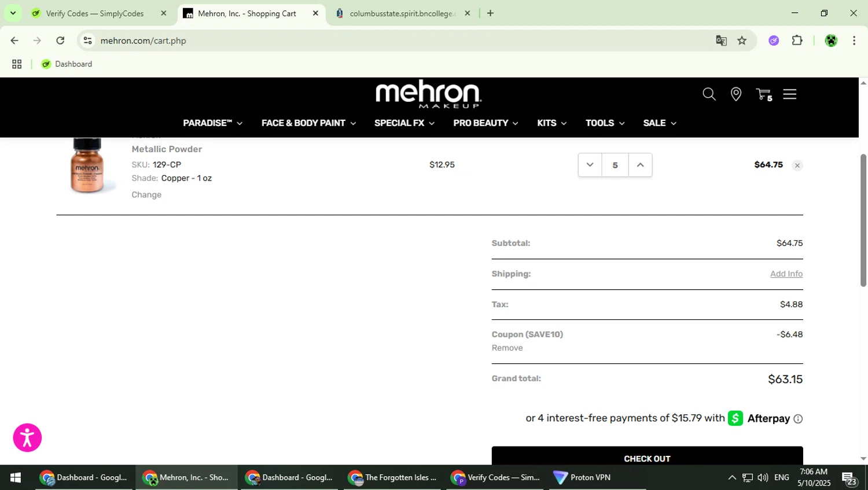Open the shopping cart icon with 5 items

[x=764, y=94]
